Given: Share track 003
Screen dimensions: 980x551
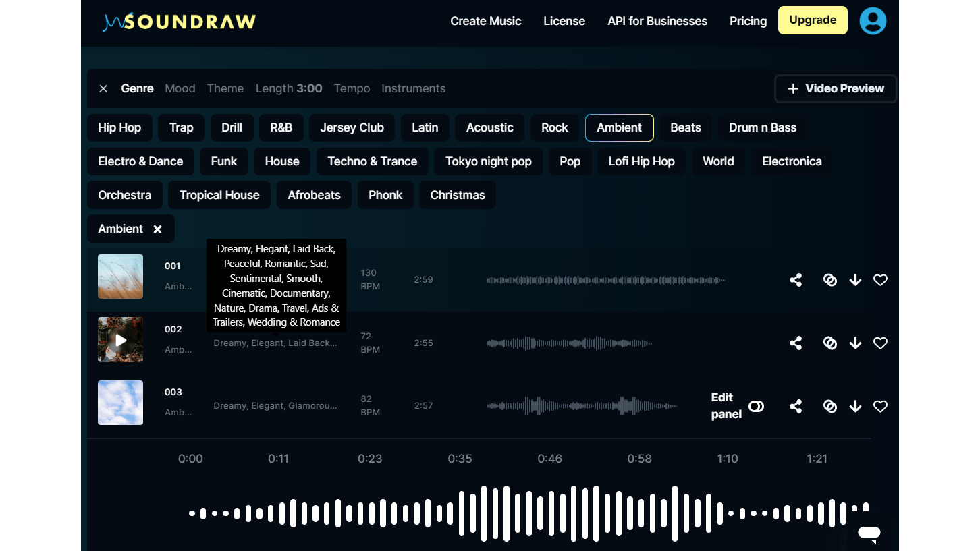Looking at the screenshot, I should (796, 406).
